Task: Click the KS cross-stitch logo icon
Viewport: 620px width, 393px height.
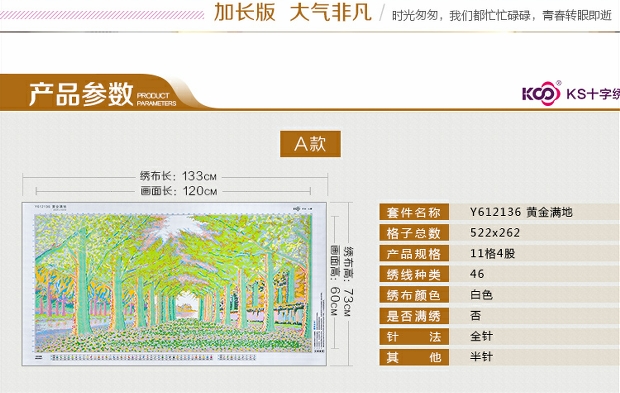Action: [x=541, y=94]
